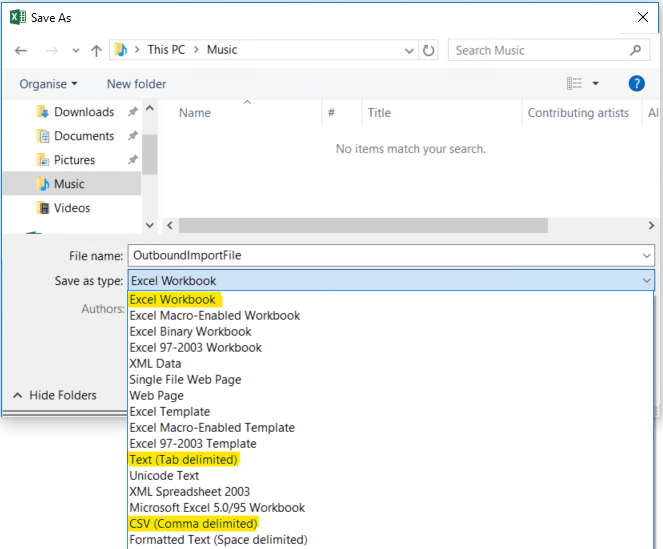
Task: Sort by the Name column header
Action: coord(195,113)
